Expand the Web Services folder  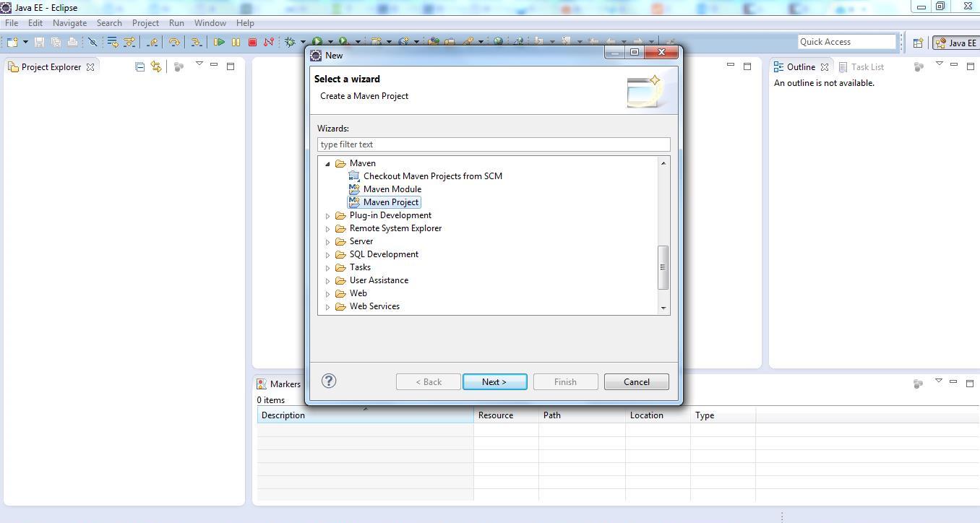click(327, 307)
